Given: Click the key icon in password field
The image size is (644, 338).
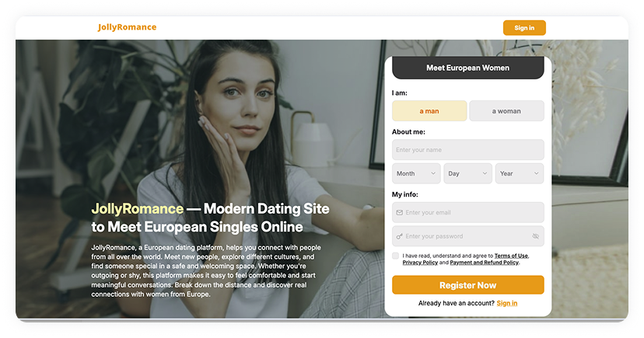Looking at the screenshot, I should pyautogui.click(x=399, y=236).
